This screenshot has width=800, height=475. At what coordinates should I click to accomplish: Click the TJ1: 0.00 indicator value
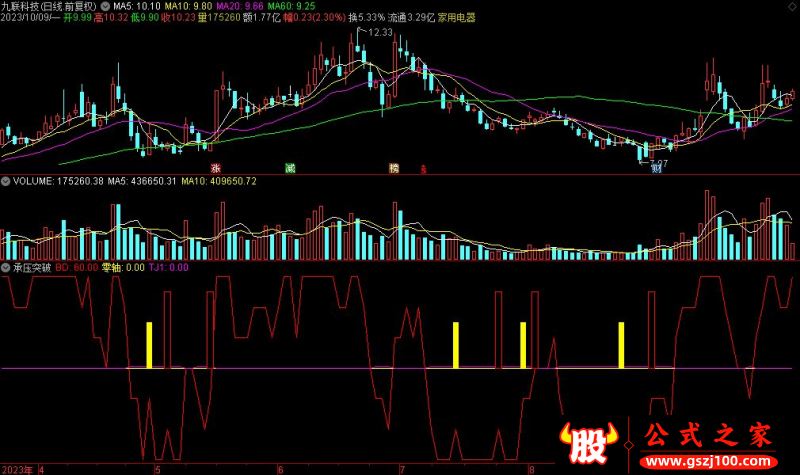(x=168, y=267)
